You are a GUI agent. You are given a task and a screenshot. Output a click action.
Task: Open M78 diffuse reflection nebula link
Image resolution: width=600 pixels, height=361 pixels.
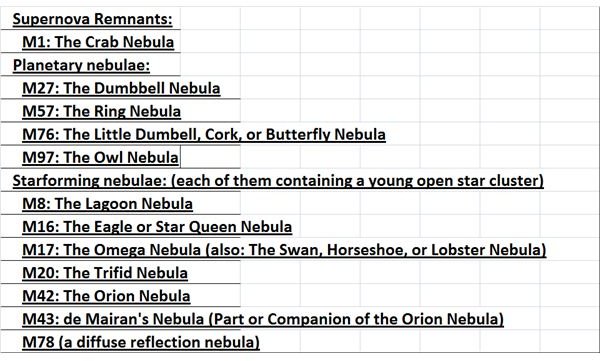[141, 342]
